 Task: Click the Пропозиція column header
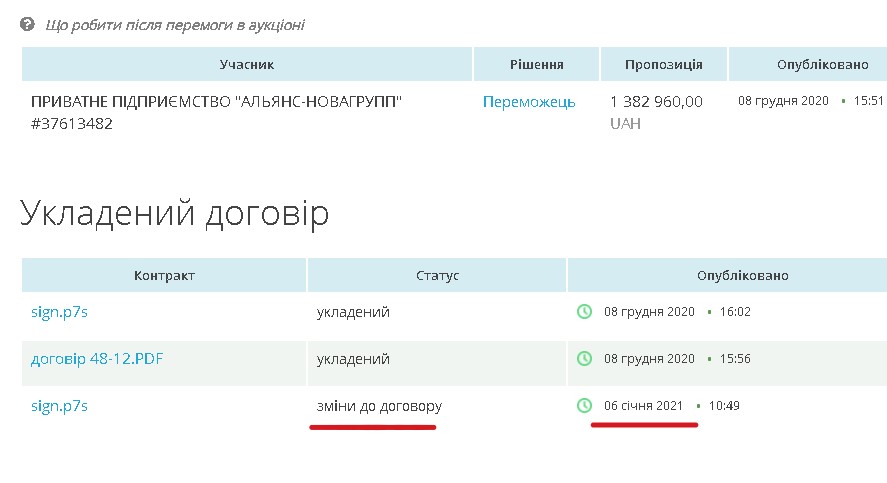point(664,65)
